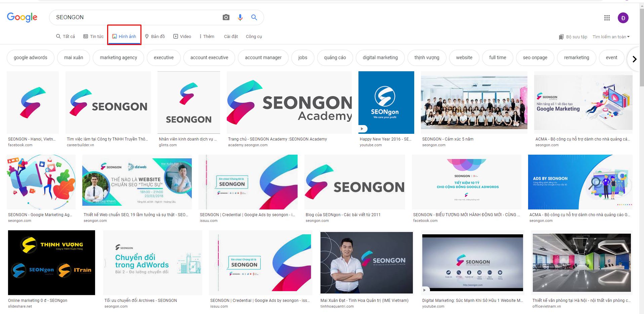The width and height of the screenshot is (644, 314).
Task: Filter by digital marketing chip
Action: click(x=380, y=57)
